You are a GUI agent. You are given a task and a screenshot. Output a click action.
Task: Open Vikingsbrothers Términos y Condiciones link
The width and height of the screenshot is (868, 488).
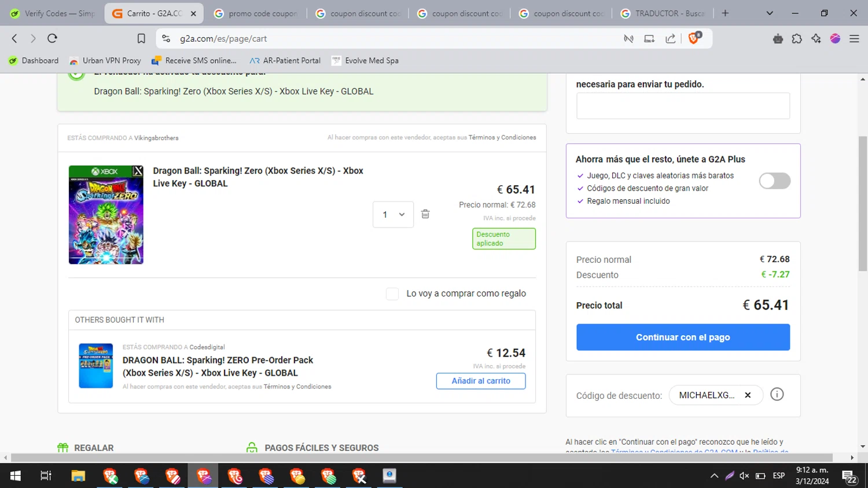pyautogui.click(x=502, y=138)
